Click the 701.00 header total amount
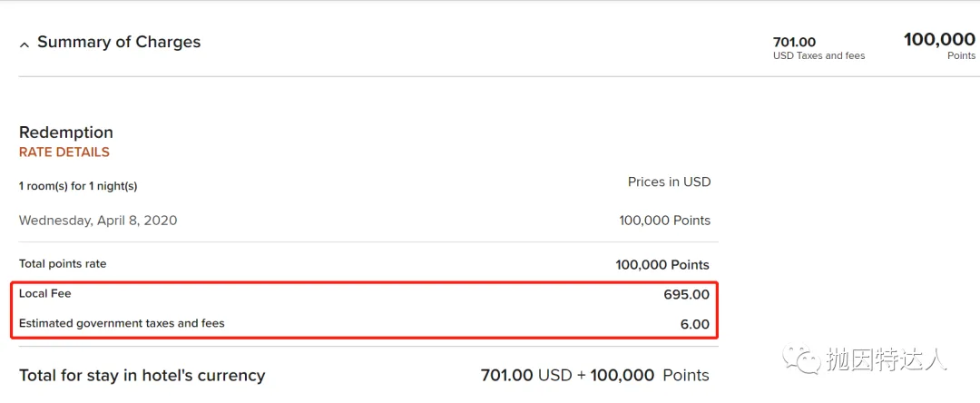The height and width of the screenshot is (403, 980). pos(794,42)
